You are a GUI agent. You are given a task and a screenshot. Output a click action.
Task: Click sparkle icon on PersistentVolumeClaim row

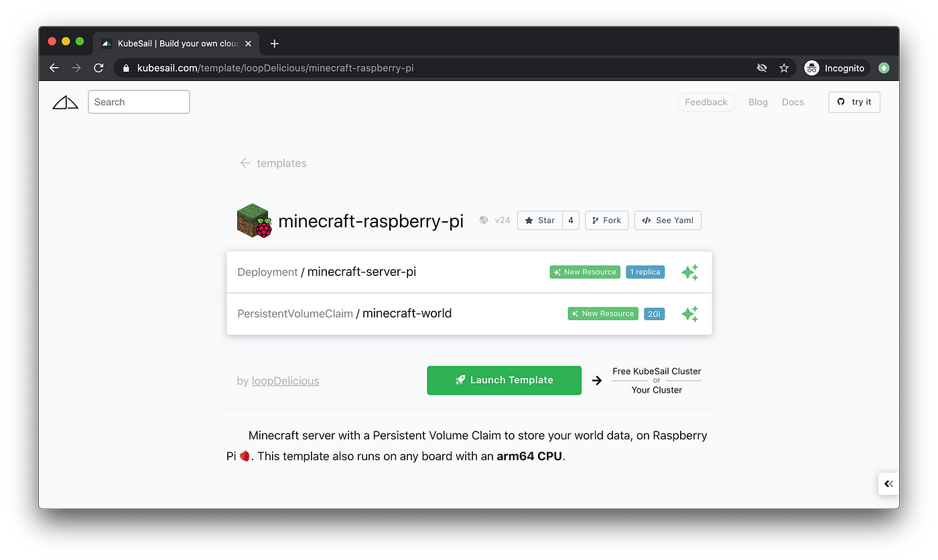(689, 313)
